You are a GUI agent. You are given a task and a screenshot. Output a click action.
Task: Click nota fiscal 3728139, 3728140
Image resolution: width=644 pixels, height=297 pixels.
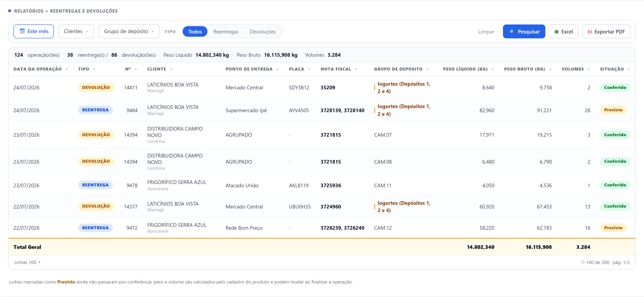[342, 110]
